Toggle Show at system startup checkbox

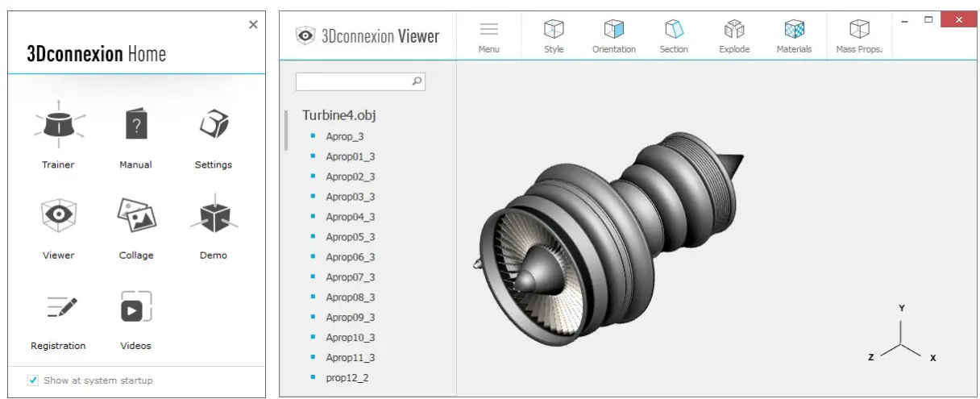(33, 380)
